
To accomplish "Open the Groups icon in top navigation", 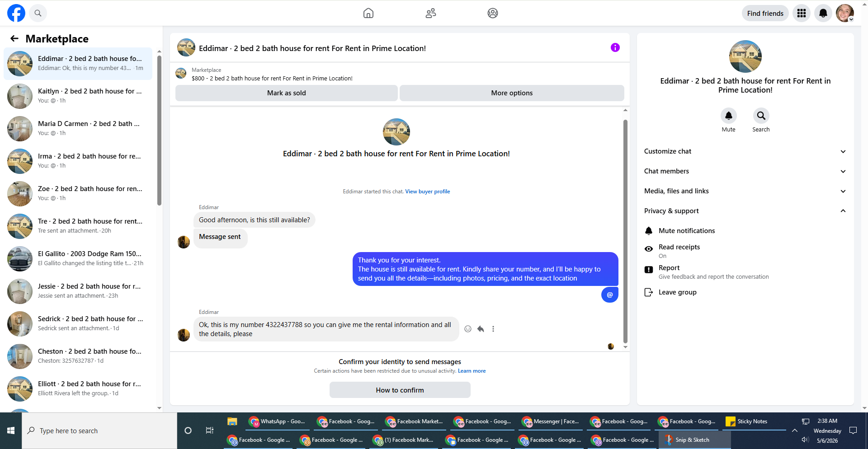I will [493, 13].
